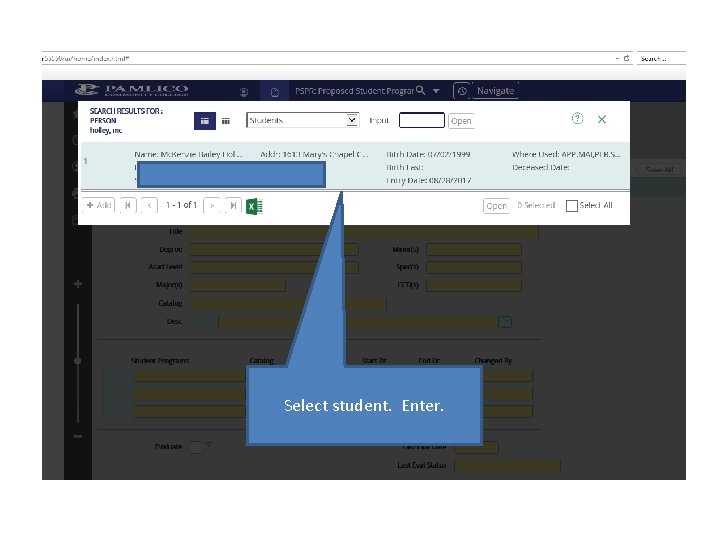720x540 pixels.
Task: Go to the next results page
Action: pyautogui.click(x=212, y=205)
